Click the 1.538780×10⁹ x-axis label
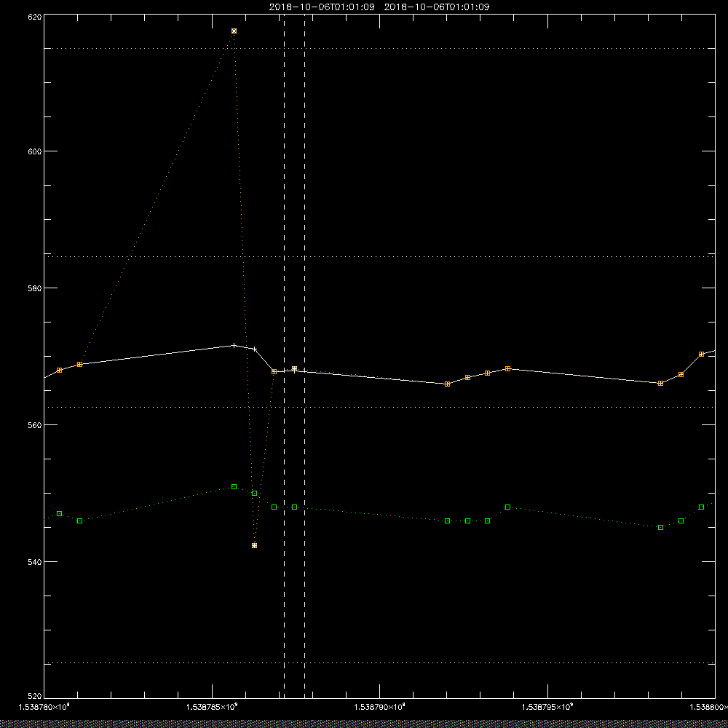This screenshot has height=728, width=728. click(x=44, y=707)
